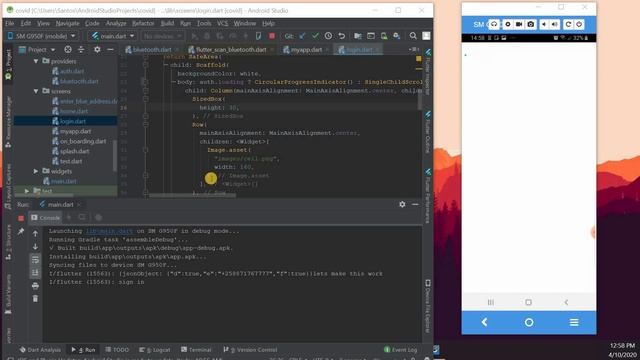This screenshot has width=640, height=360.
Task: Open the main.dart run configuration dropdown
Action: [113, 36]
